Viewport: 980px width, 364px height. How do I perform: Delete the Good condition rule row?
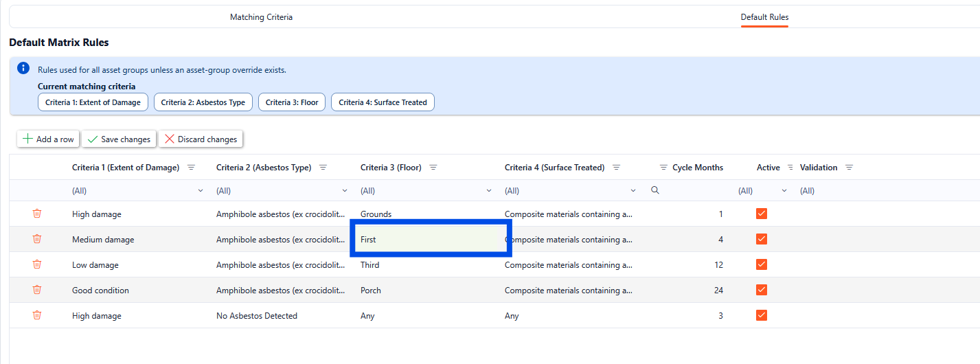point(37,290)
